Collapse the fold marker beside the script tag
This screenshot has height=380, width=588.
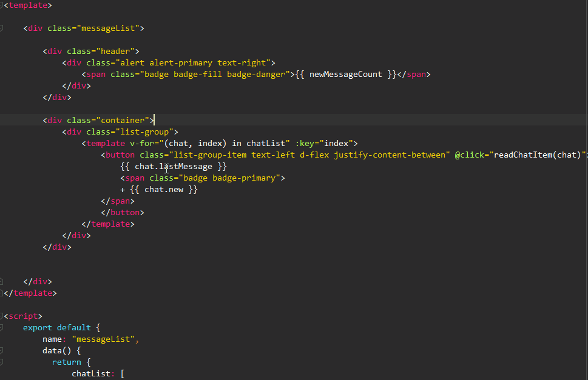tap(1, 316)
